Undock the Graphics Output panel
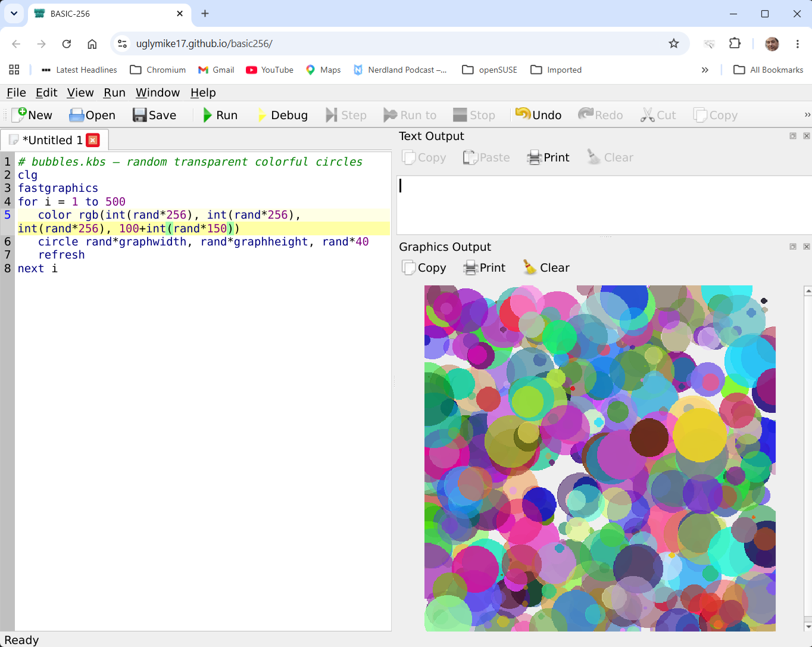The height and width of the screenshot is (647, 812). (x=793, y=247)
